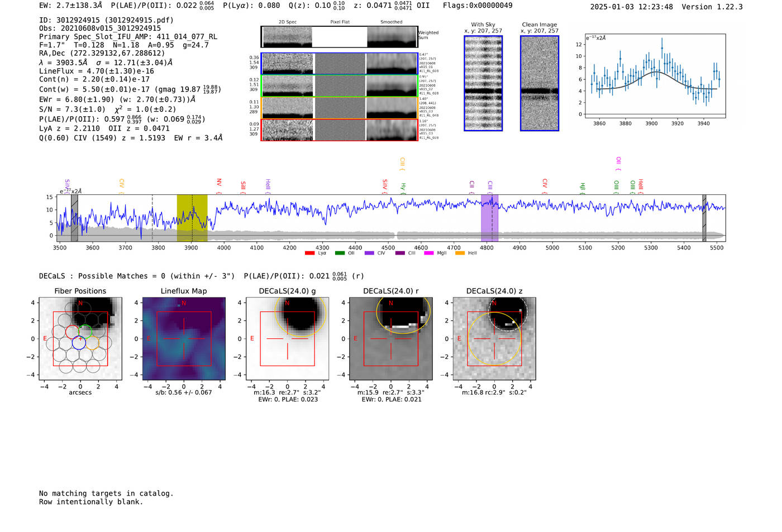Open the With Sky cutout image

pyautogui.click(x=483, y=83)
